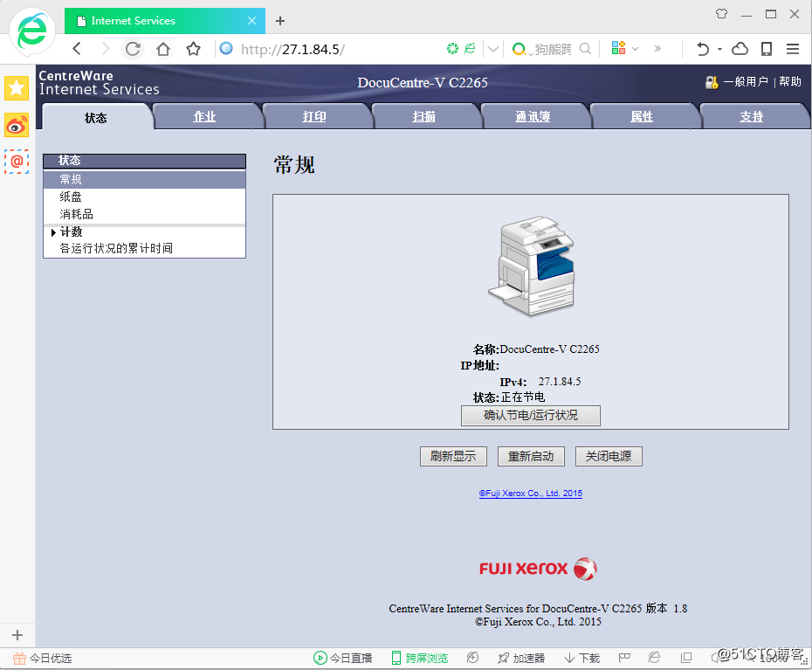The width and height of the screenshot is (812, 670).
Task: Open the undo history dropdown arrow
Action: [719, 49]
